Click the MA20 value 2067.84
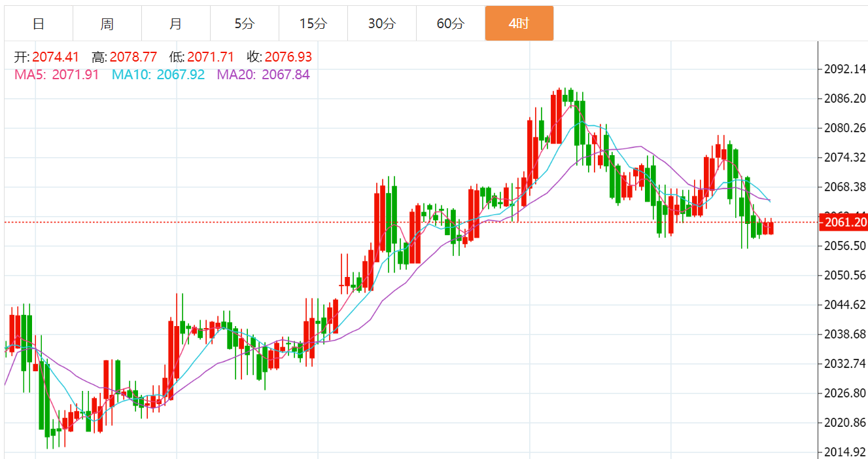The image size is (868, 459). [286, 75]
